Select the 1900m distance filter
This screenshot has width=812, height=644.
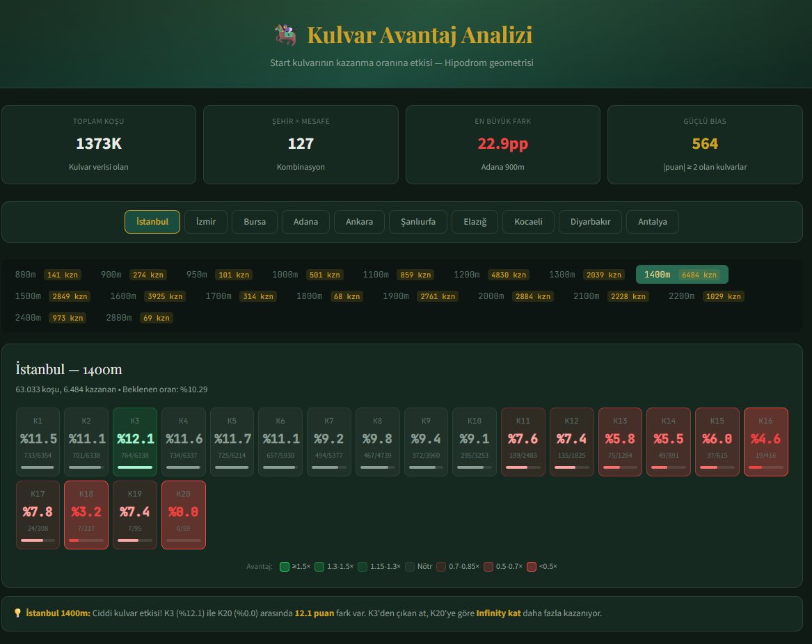420,296
